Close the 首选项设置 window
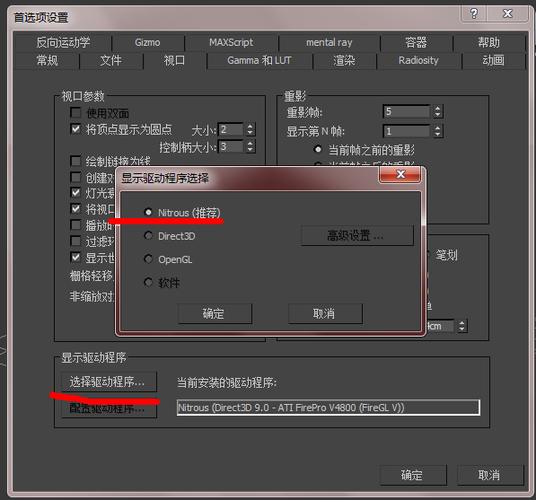 pyautogui.click(x=508, y=14)
